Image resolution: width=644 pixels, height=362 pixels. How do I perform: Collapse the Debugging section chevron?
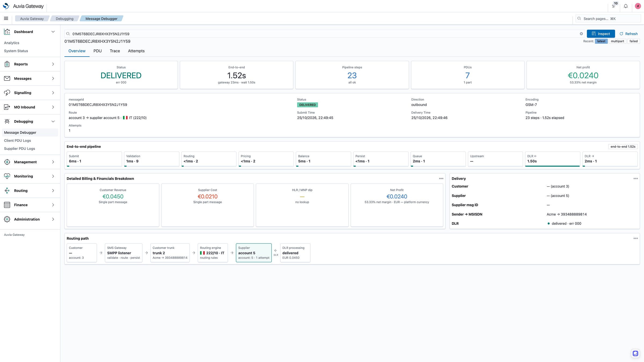click(x=53, y=121)
